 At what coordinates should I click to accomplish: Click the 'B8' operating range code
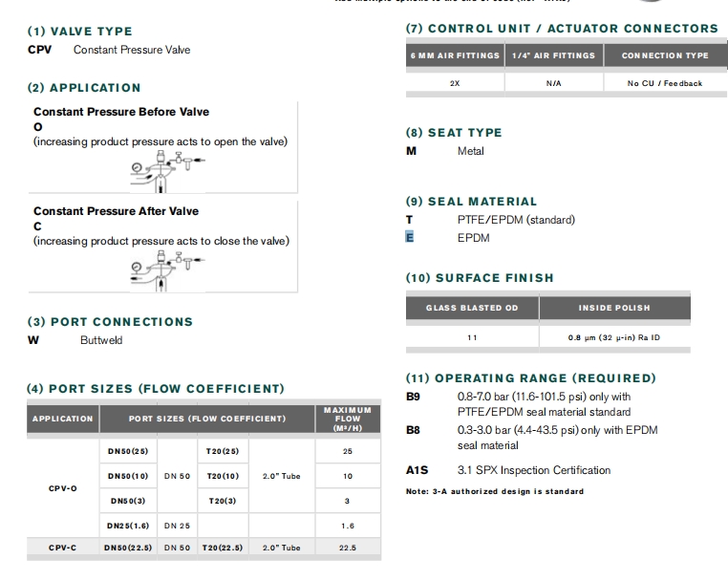point(413,430)
